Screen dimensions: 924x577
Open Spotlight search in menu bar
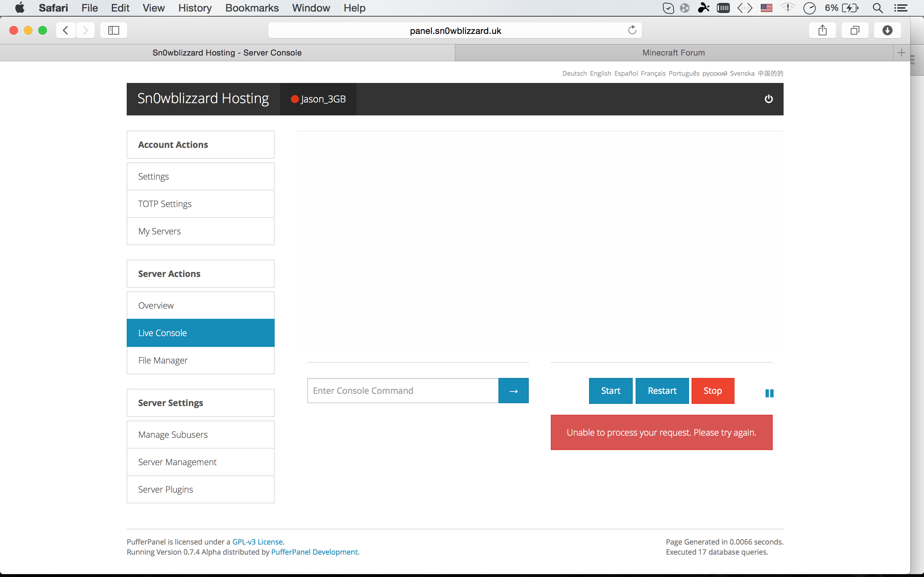point(877,8)
